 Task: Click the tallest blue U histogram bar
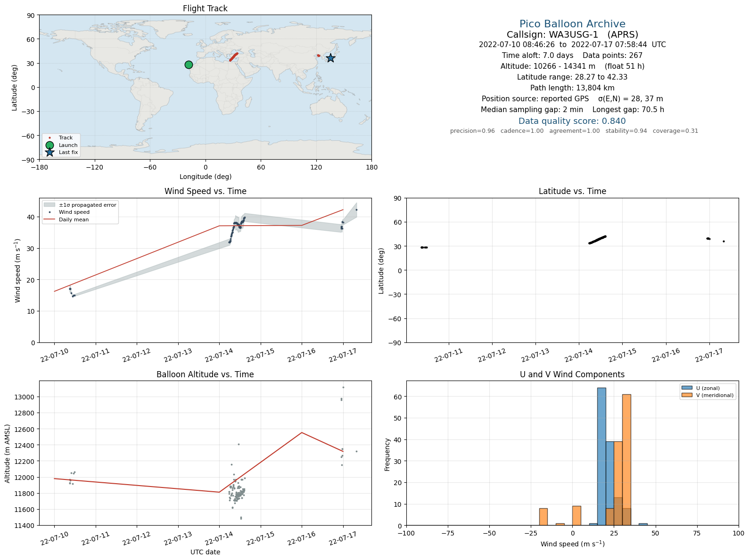coord(601,456)
